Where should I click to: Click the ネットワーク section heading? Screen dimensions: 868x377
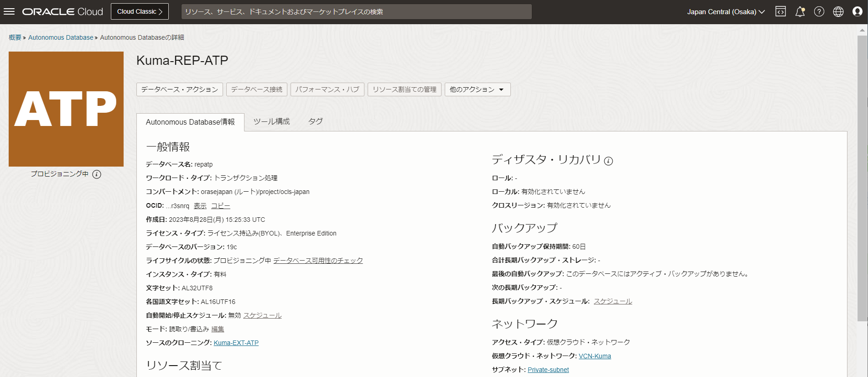point(525,324)
